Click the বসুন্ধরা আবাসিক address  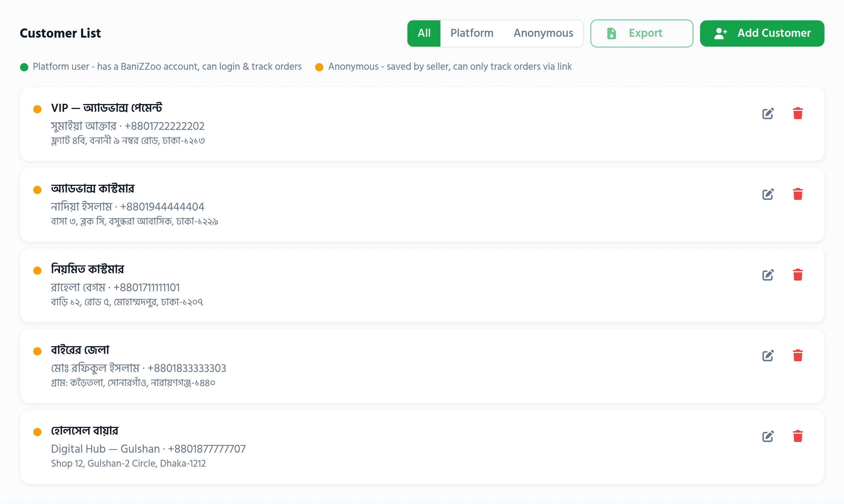[135, 221]
